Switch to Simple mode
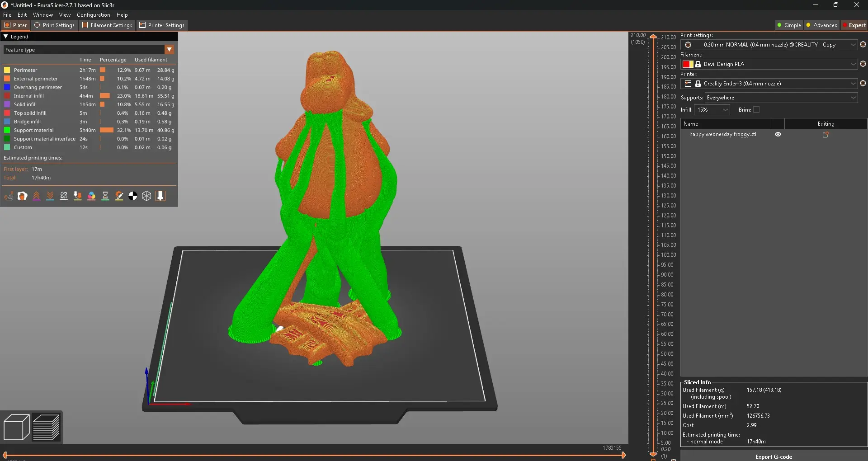 coord(788,25)
